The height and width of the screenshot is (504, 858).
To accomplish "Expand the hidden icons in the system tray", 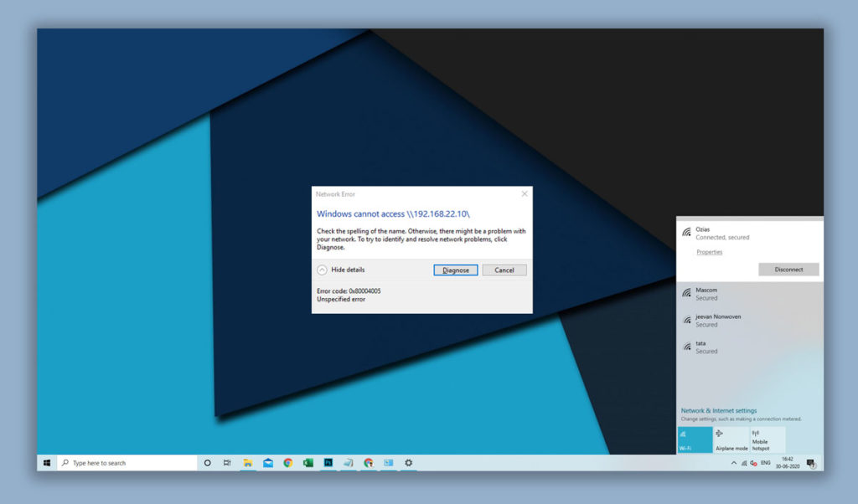I will point(734,462).
